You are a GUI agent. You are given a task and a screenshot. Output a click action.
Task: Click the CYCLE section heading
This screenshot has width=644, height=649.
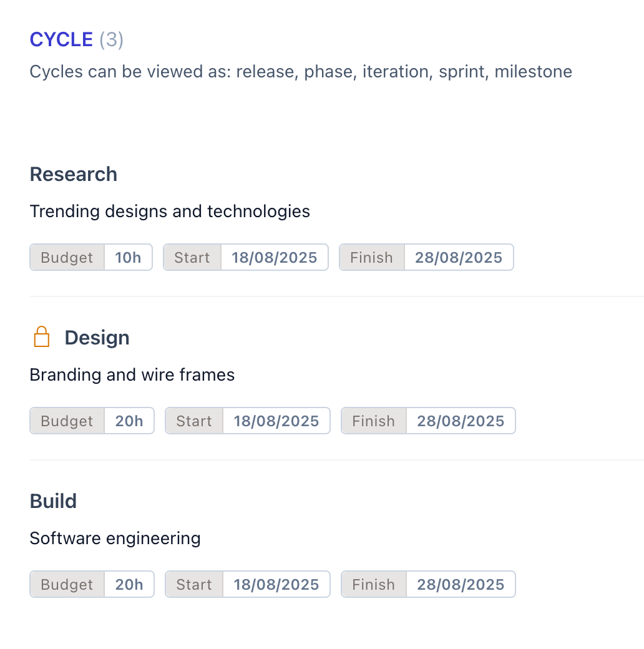pyautogui.click(x=61, y=40)
